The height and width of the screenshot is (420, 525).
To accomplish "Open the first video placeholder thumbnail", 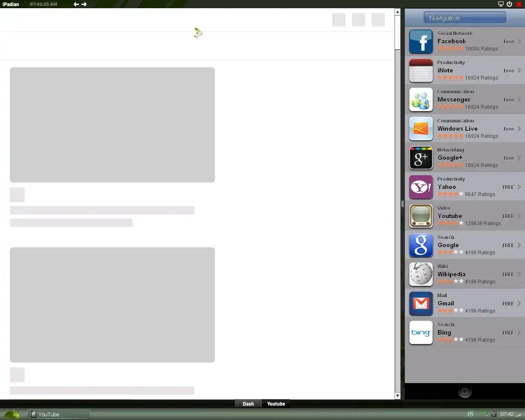I will coord(112,125).
